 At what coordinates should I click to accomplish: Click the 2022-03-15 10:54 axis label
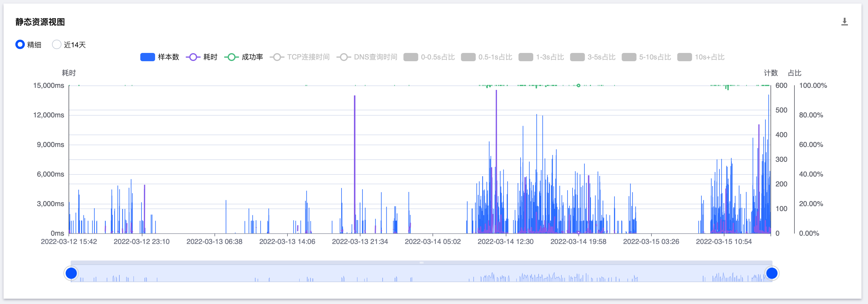(724, 242)
